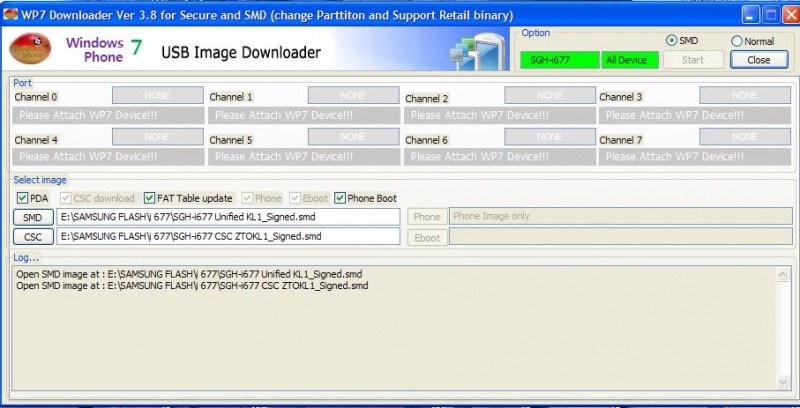The height and width of the screenshot is (408, 800).
Task: Click Channel 6 attach device message
Action: (500, 157)
